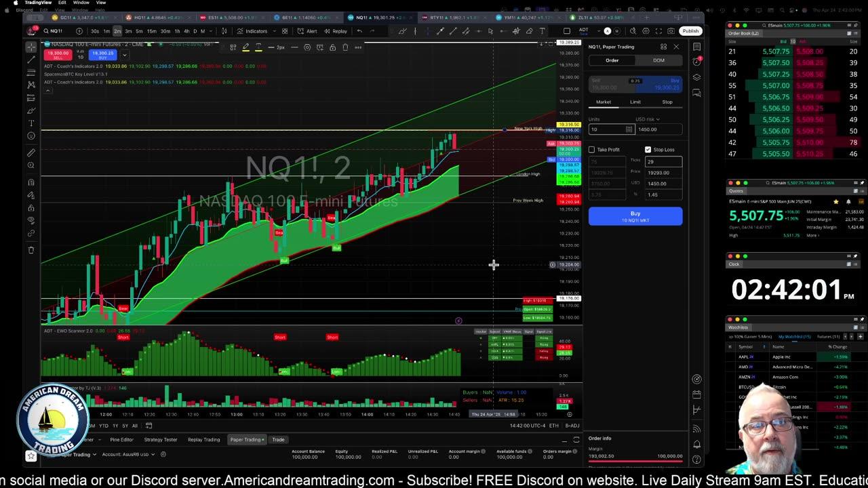Close the order panel

676,47
